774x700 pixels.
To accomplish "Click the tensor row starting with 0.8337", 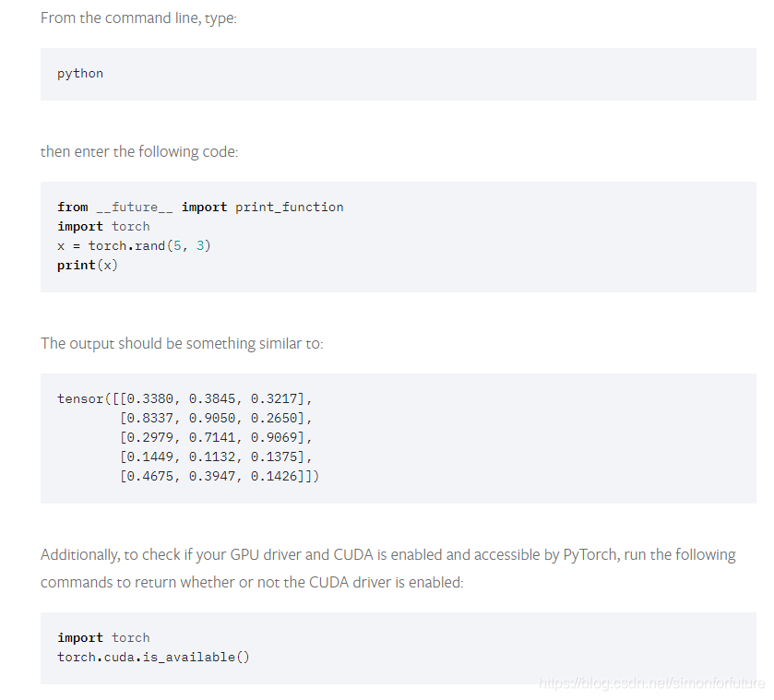I will [216, 418].
